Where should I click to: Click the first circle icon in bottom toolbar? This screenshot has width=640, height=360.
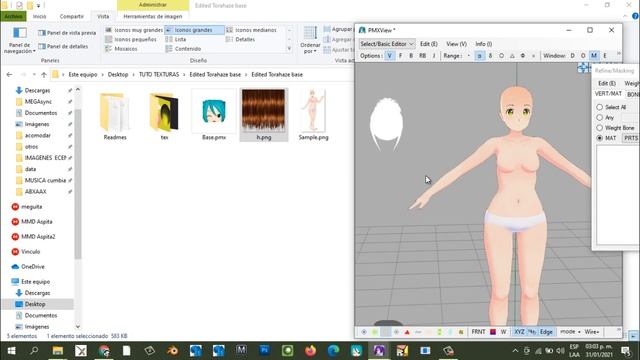364,332
